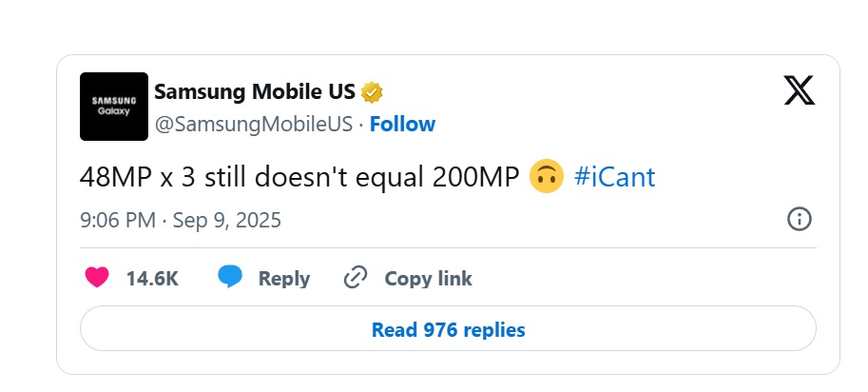The height and width of the screenshot is (392, 868).
Task: Like the tweet with heart icon
Action: [x=97, y=278]
